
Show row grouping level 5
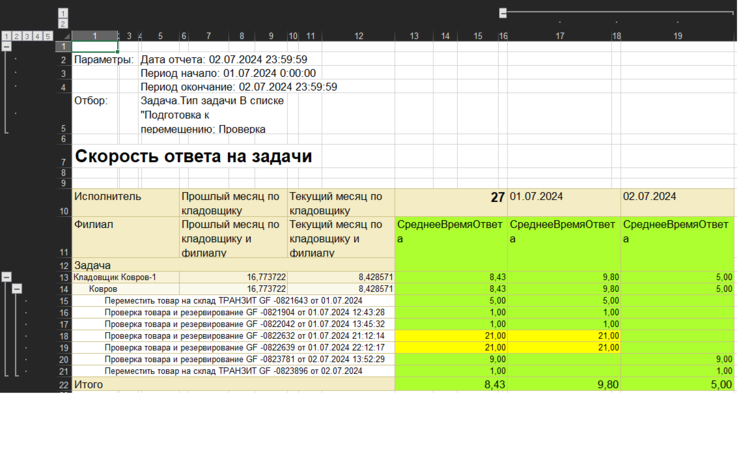(x=48, y=36)
